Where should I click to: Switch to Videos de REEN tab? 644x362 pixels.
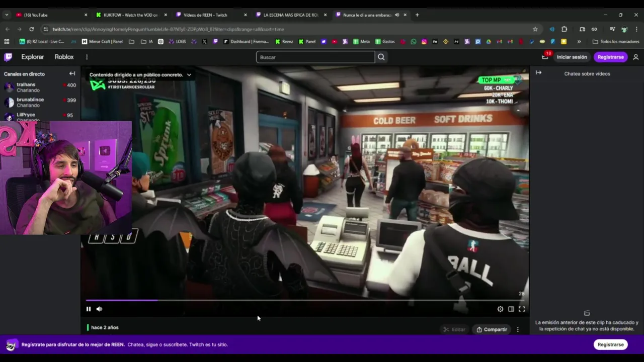pos(211,15)
